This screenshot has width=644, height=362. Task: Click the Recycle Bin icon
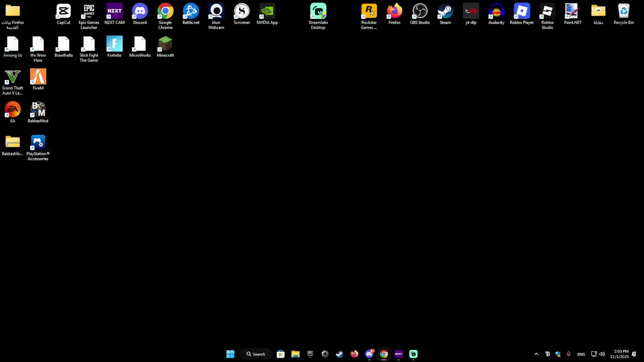click(623, 14)
